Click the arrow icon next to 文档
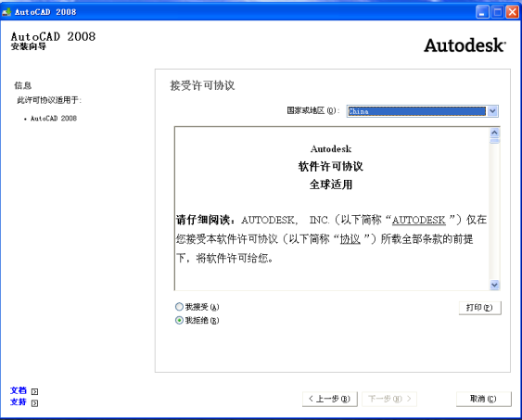This screenshot has width=522, height=420. coord(34,391)
